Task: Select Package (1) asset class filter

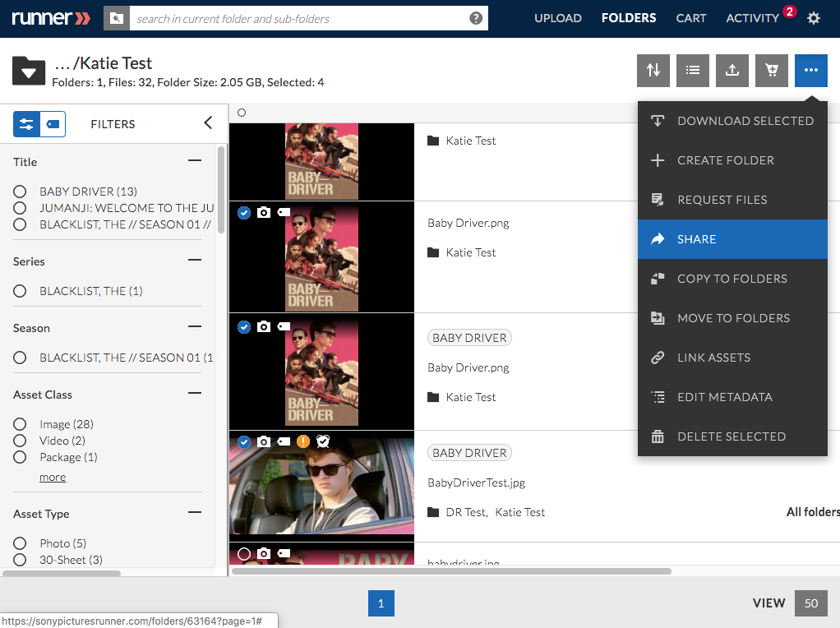Action: click(x=20, y=457)
